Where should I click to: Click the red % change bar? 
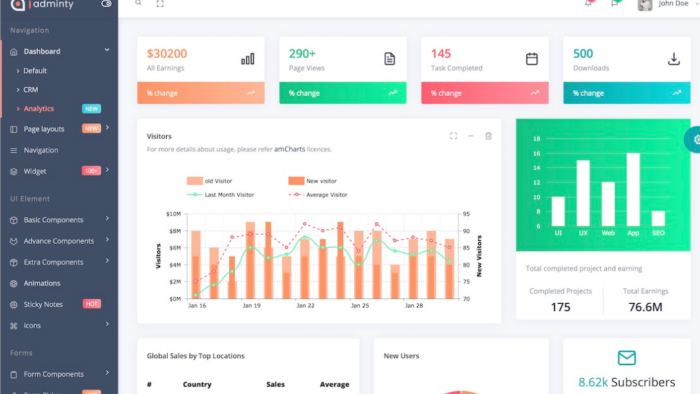[x=485, y=93]
